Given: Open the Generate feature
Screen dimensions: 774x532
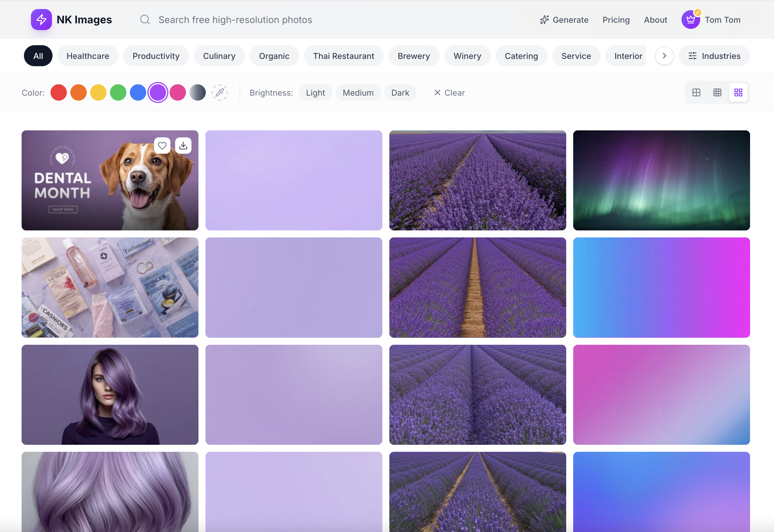Looking at the screenshot, I should 564,20.
